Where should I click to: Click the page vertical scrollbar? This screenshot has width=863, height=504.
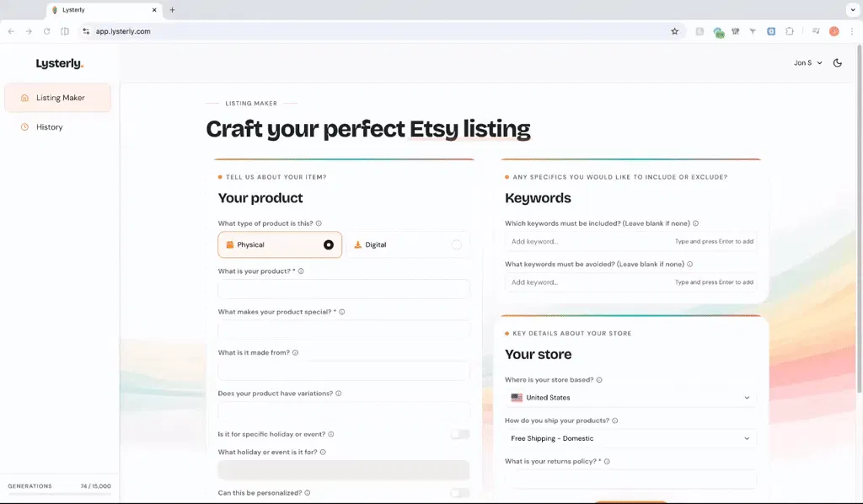(859, 220)
